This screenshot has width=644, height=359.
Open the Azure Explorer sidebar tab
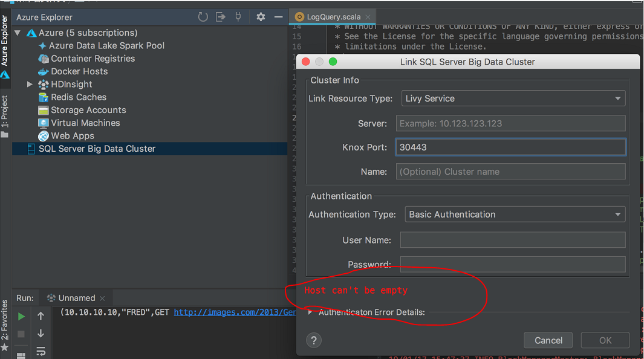click(5, 42)
